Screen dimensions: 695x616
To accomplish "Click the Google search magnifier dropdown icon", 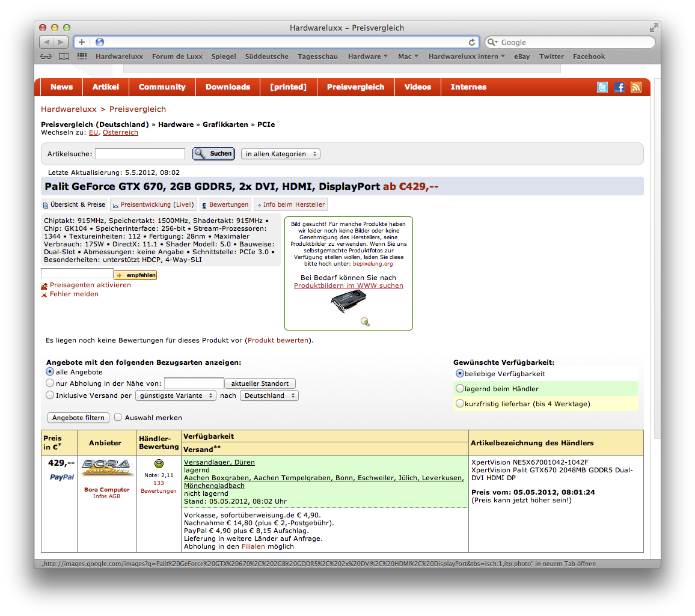I will coord(492,42).
